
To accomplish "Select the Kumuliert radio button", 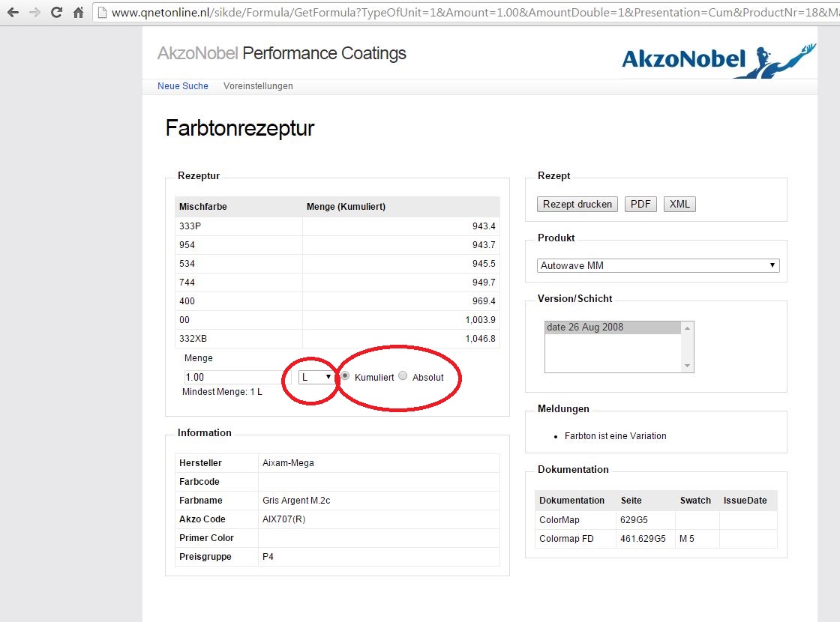I will pyautogui.click(x=346, y=375).
